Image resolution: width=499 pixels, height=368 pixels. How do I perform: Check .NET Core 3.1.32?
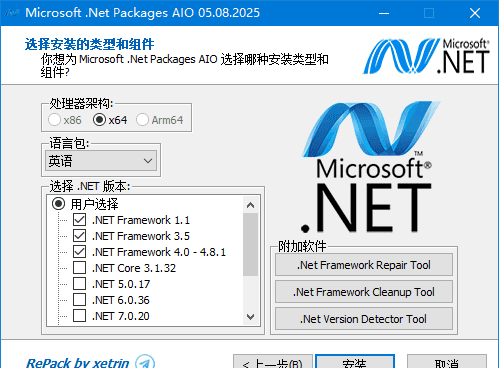(x=79, y=268)
